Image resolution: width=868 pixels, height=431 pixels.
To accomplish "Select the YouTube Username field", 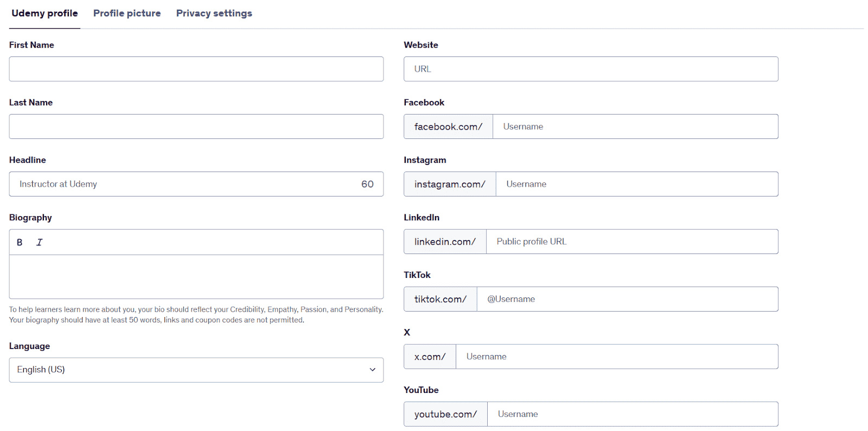I will 632,414.
